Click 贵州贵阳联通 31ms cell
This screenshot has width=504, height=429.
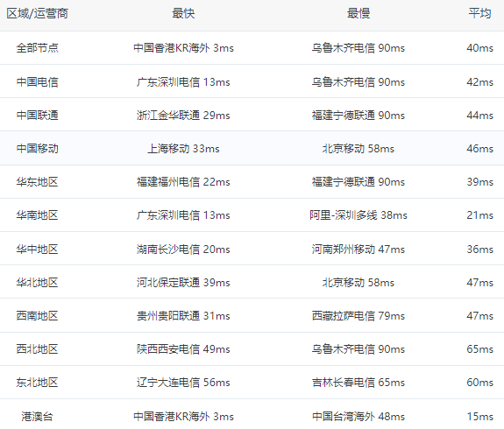click(x=183, y=316)
